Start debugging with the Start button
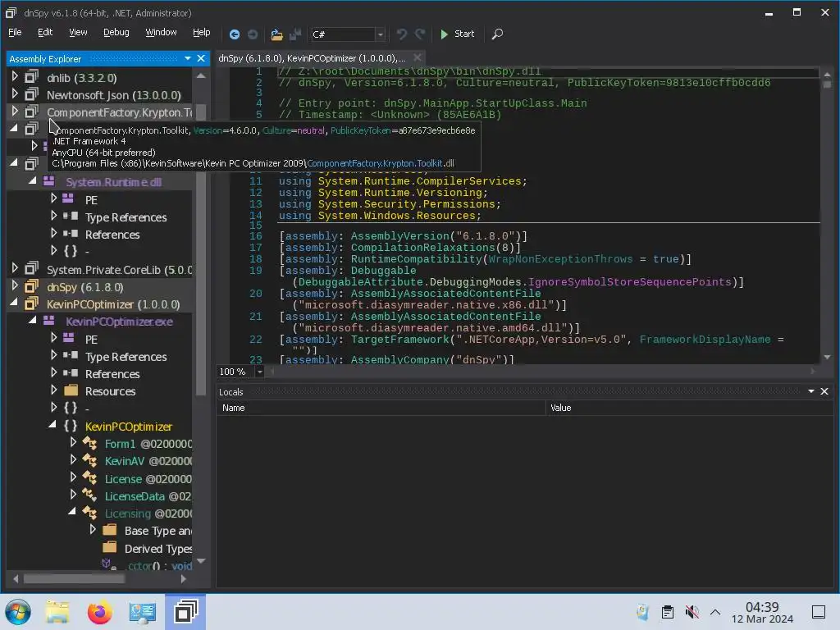Image resolution: width=840 pixels, height=630 pixels. [x=457, y=34]
